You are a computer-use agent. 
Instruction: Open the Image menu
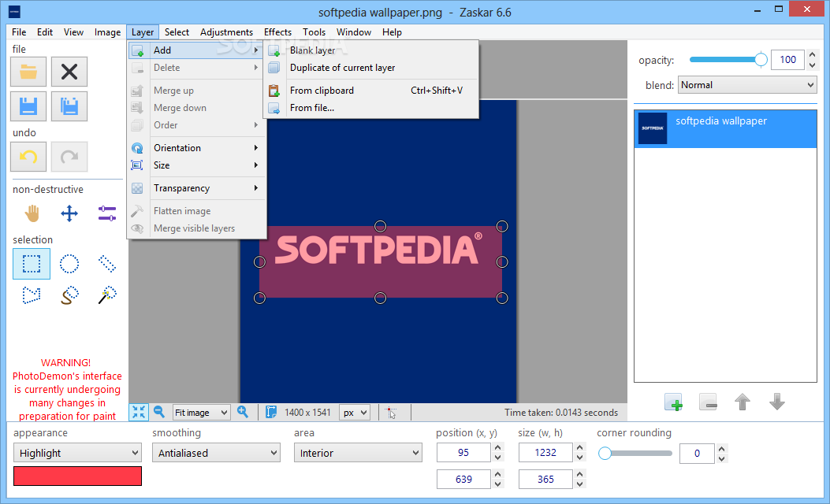pyautogui.click(x=107, y=32)
